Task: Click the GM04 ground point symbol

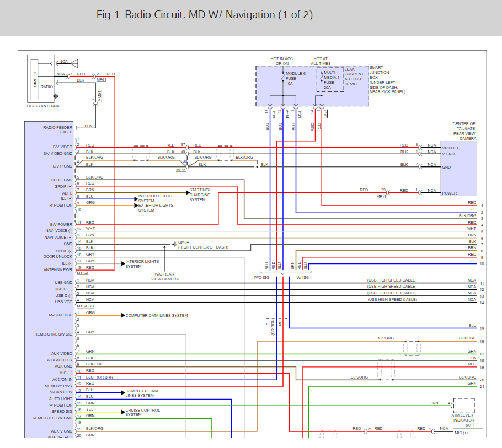Action: pos(174,243)
